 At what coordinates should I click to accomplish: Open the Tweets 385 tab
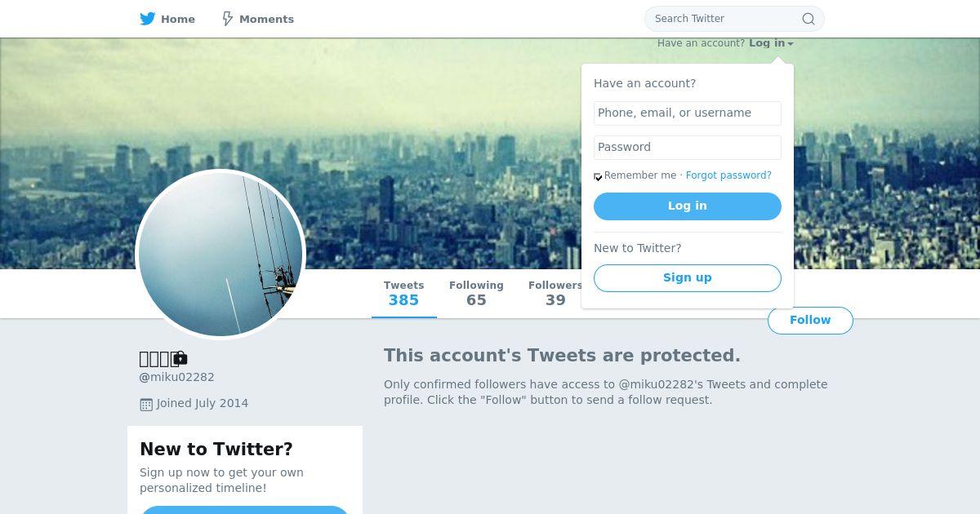403,294
